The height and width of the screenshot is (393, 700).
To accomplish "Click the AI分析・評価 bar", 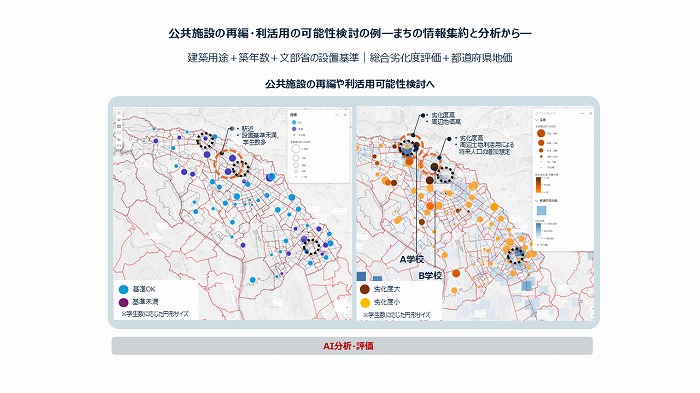I will (352, 346).
